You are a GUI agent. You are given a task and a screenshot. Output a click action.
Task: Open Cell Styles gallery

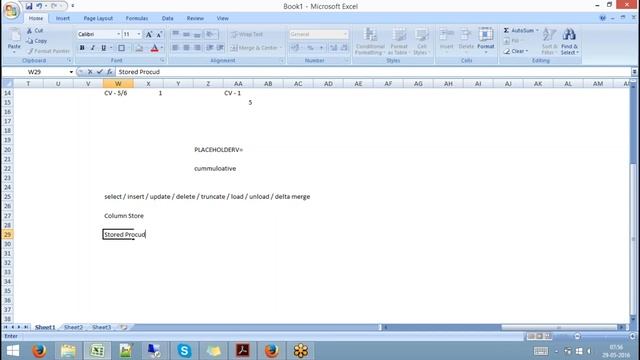point(421,41)
